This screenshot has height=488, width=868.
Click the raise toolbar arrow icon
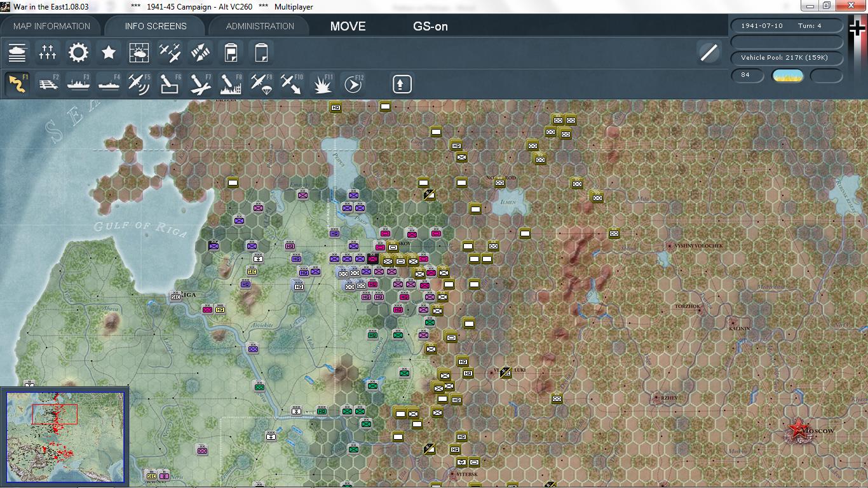[401, 83]
